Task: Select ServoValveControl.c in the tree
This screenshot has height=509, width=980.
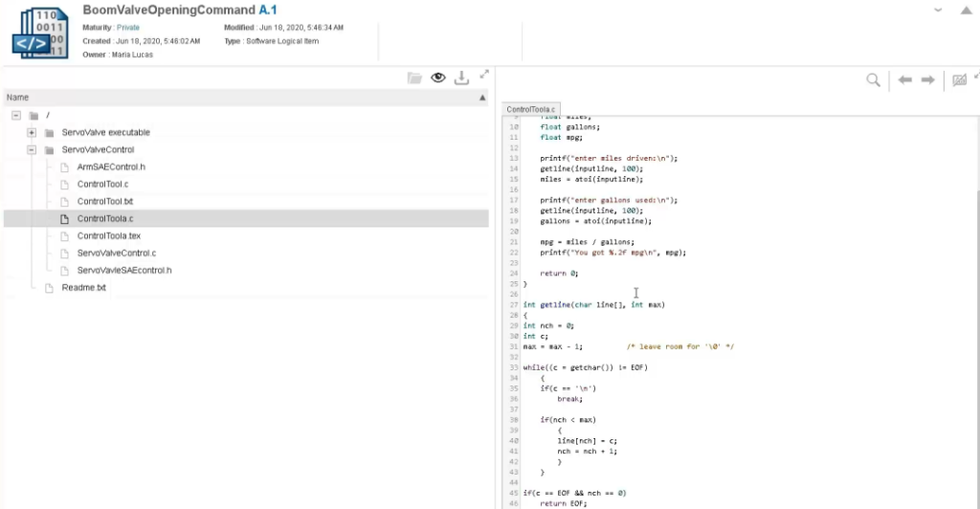Action: click(116, 253)
